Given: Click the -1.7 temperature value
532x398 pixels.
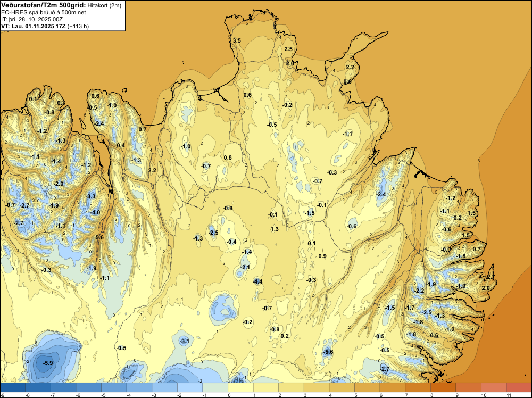Looking at the screenshot, I should (410, 308).
